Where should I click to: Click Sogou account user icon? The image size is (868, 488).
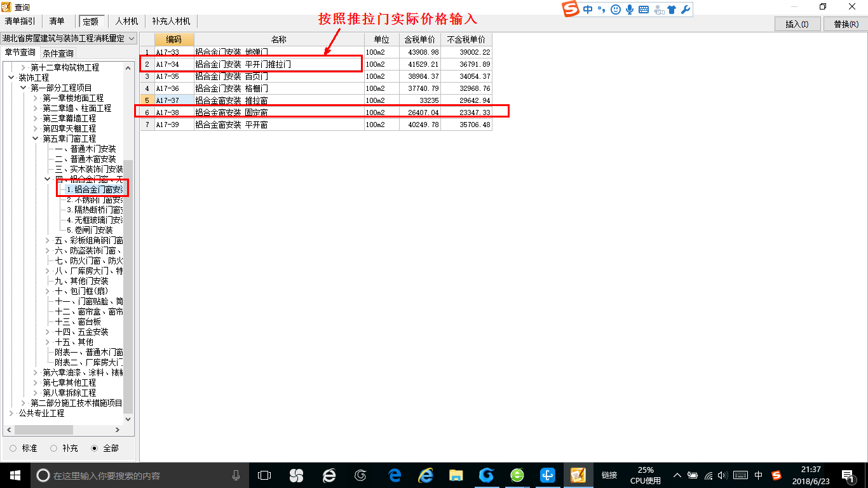click(x=658, y=10)
